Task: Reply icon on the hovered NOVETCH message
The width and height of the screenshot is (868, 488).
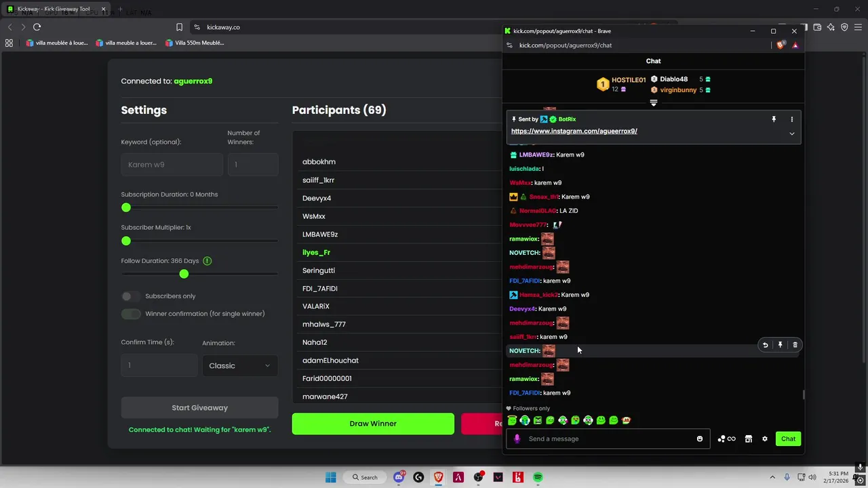Action: click(x=766, y=345)
